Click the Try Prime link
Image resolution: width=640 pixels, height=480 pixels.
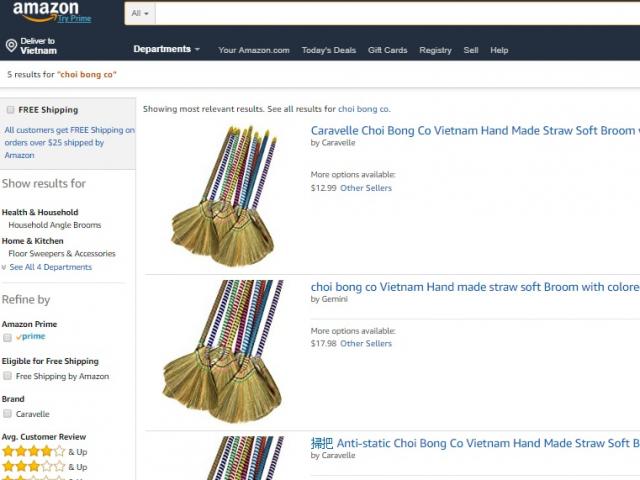(x=74, y=19)
